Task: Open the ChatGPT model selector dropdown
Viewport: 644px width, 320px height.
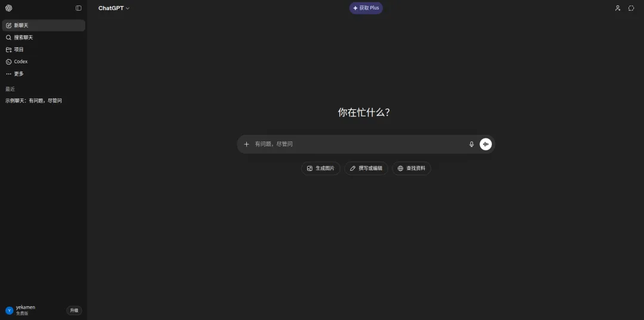Action: (x=114, y=8)
